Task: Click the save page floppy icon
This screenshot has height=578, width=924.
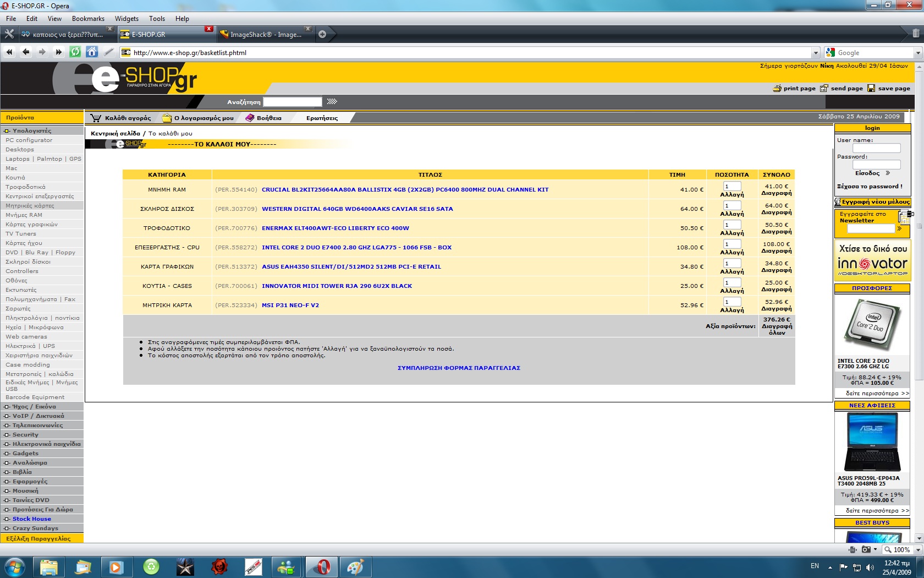Action: (x=871, y=88)
